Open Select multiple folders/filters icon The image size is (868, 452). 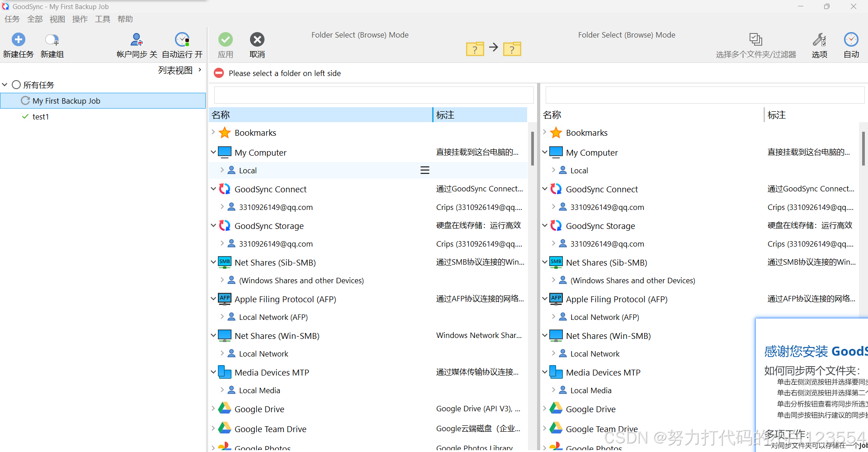tap(755, 39)
